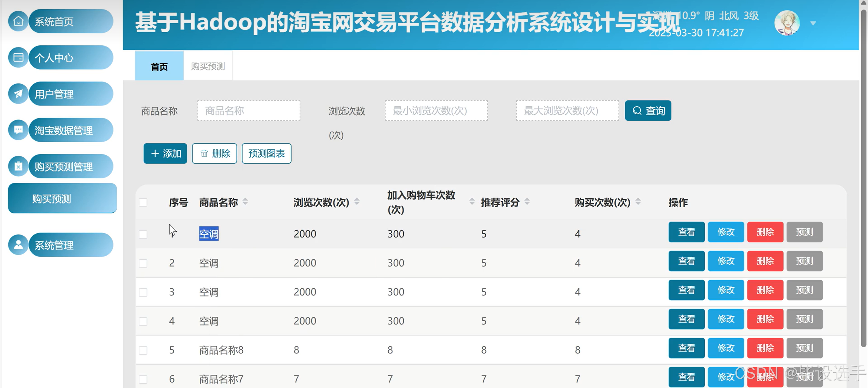The width and height of the screenshot is (868, 388).
Task: Click red 删除 in row 3
Action: (x=765, y=290)
